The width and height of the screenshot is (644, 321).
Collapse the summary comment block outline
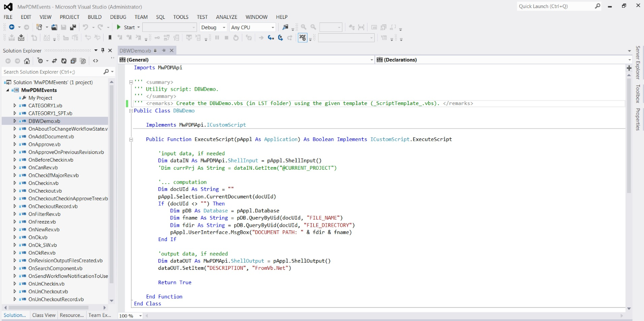pos(131,82)
